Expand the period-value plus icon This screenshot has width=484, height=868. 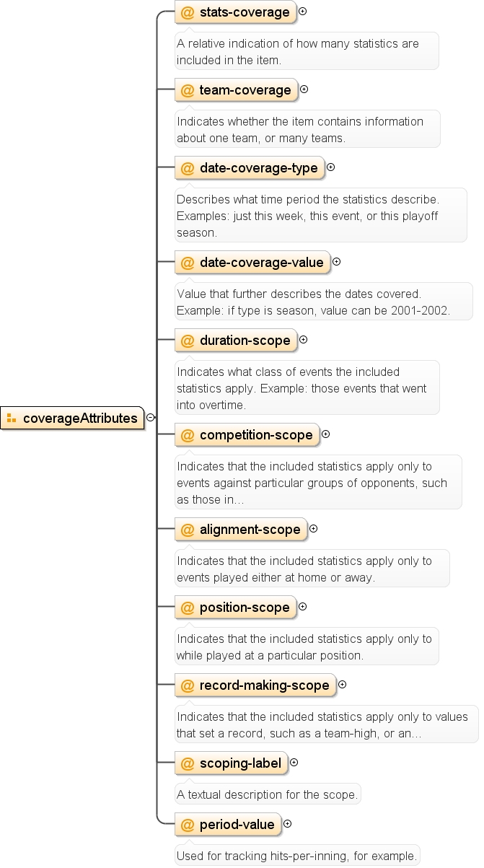tap(287, 823)
